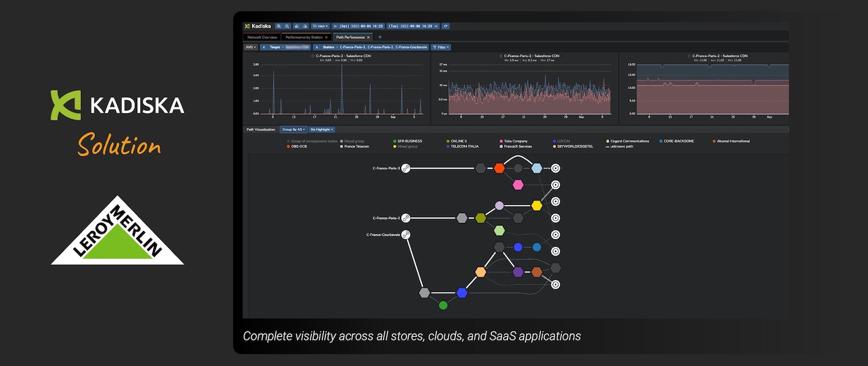Toggle the CORE-BACKBONE legend entry

pyautogui.click(x=676, y=141)
